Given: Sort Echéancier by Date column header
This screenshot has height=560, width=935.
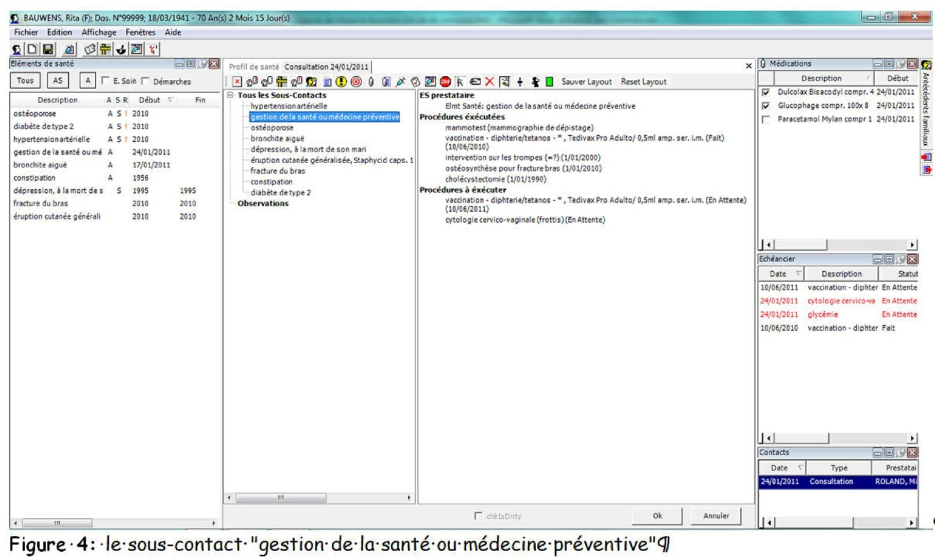Looking at the screenshot, I should [x=777, y=274].
